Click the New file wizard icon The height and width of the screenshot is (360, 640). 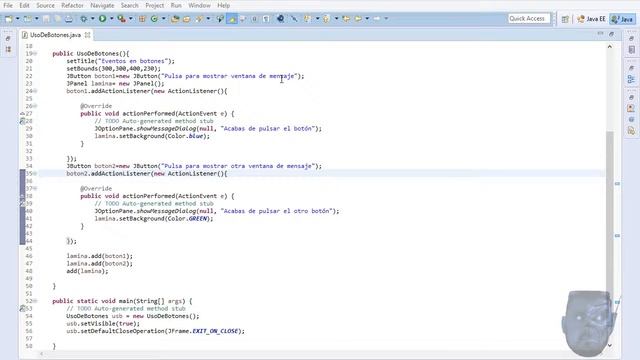click(x=9, y=19)
